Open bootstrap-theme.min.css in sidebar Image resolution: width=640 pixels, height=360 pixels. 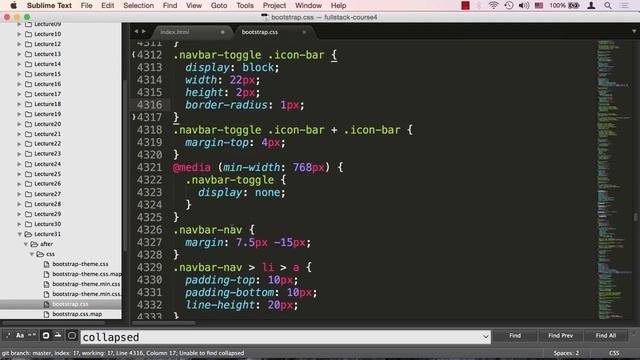pos(86,284)
